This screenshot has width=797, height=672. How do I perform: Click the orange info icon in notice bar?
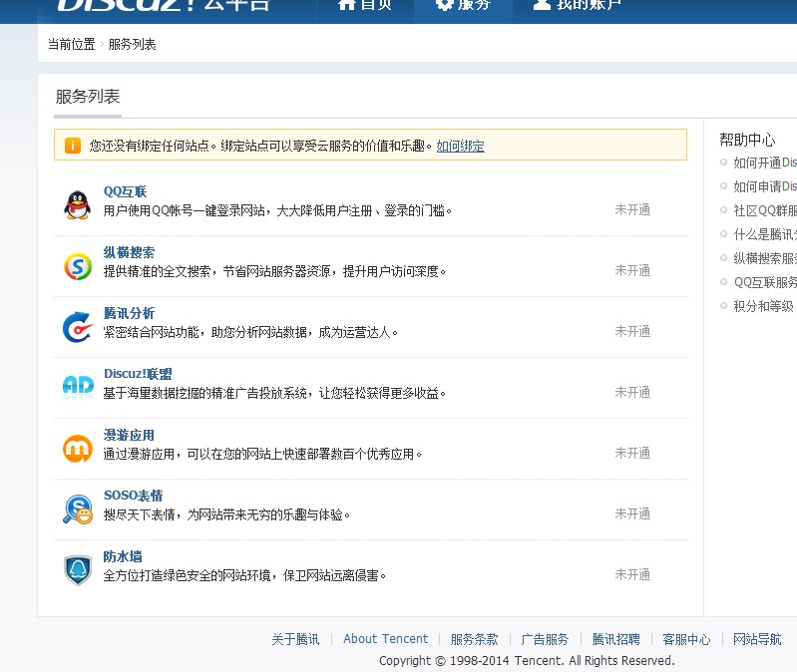point(73,146)
